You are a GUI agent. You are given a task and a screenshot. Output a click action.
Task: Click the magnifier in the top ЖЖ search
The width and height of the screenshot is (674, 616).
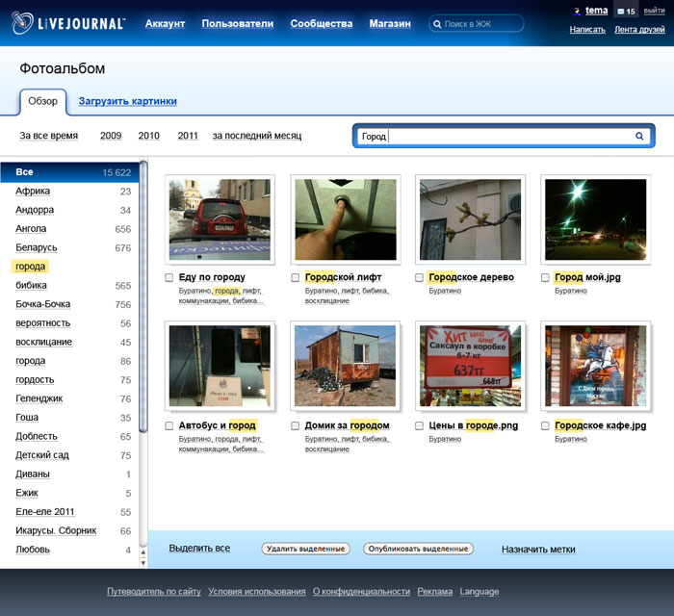438,24
